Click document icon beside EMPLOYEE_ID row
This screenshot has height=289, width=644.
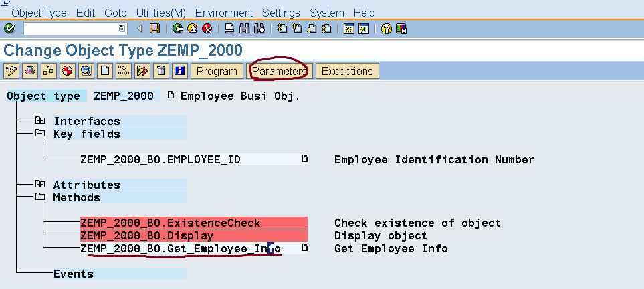tap(304, 159)
